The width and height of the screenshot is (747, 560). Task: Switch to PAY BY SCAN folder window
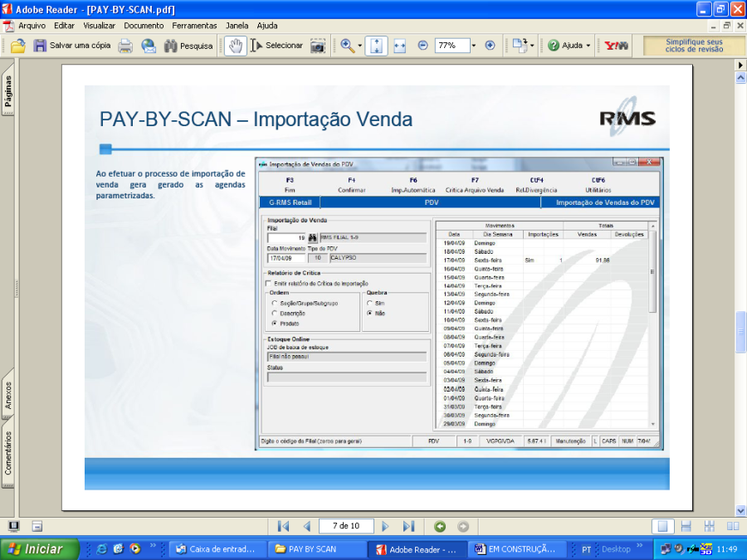(316, 549)
